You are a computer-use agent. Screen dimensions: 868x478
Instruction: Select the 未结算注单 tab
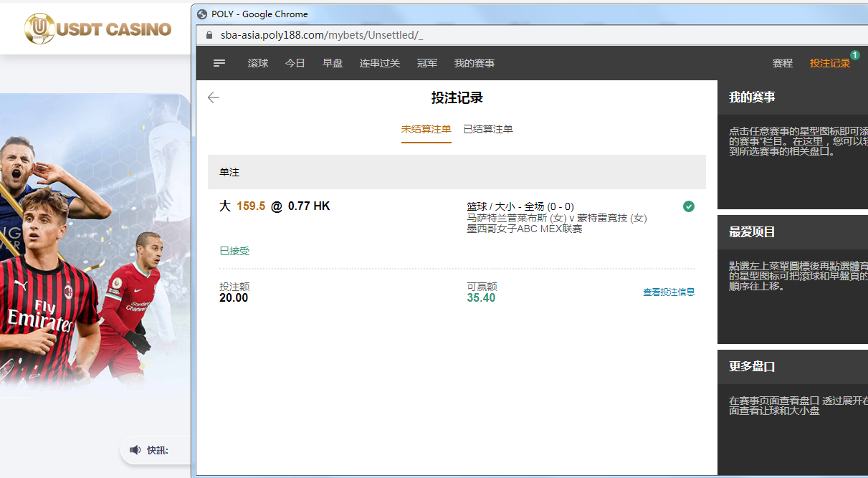(426, 129)
